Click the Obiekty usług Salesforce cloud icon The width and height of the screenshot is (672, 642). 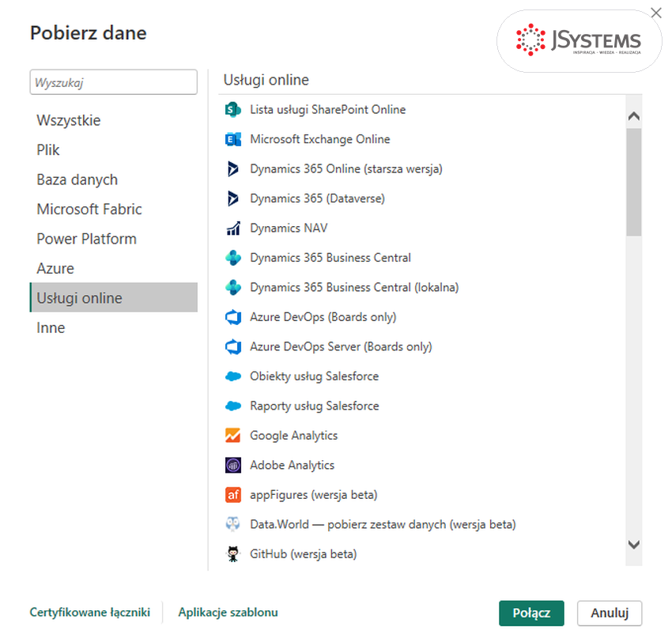[x=233, y=376]
